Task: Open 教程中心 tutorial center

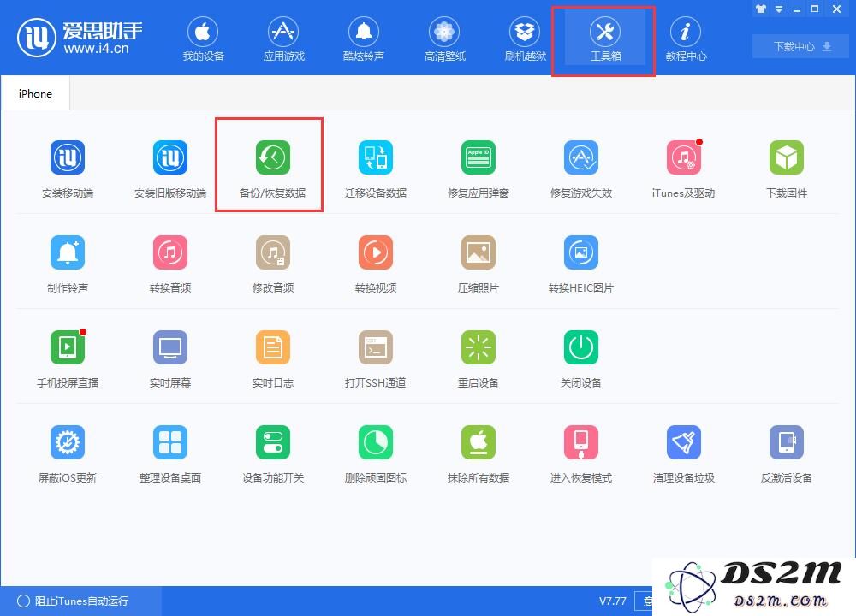Action: point(686,39)
